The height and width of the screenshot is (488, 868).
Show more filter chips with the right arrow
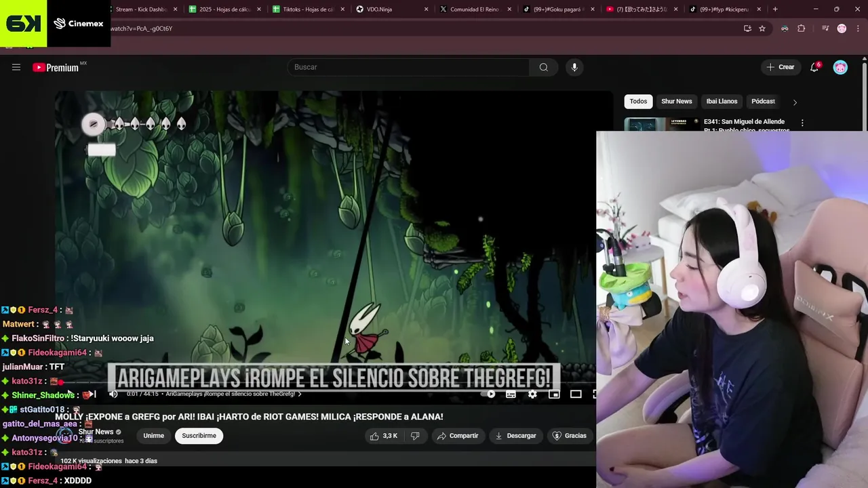[x=795, y=102]
